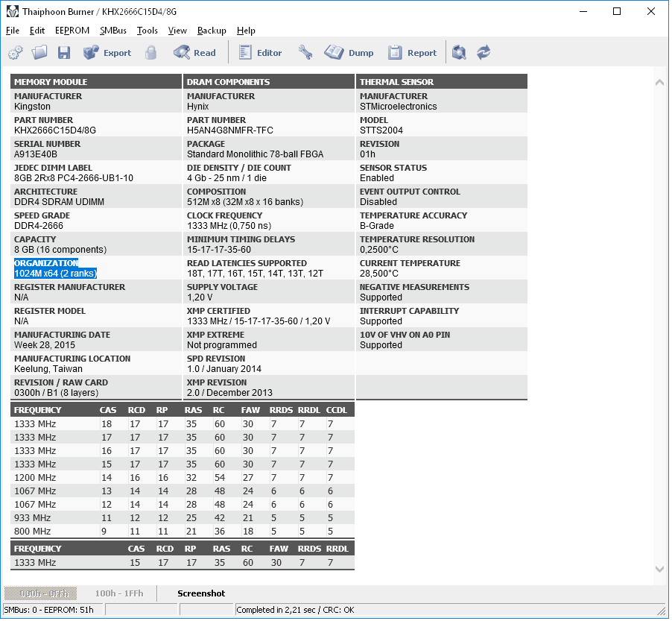The height and width of the screenshot is (621, 672).
Task: Click XMP EXTREME Not programmed value
Action: [222, 345]
